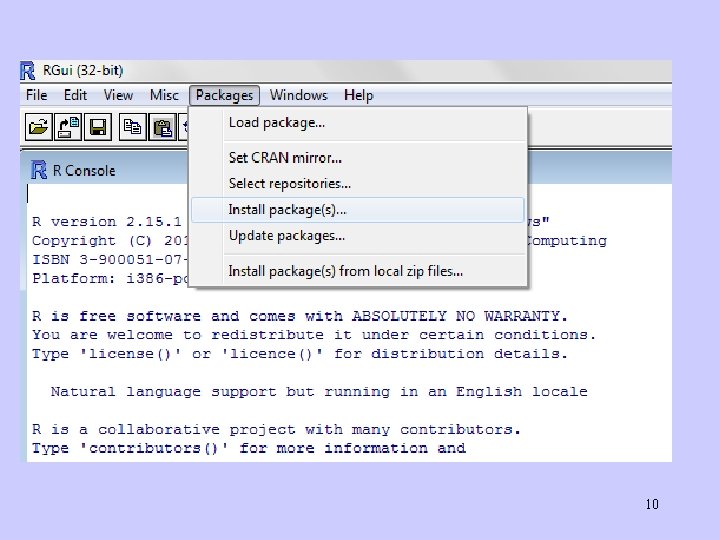720x540 pixels.
Task: Choose Set CRAN mirror... entry
Action: pyautogui.click(x=358, y=158)
